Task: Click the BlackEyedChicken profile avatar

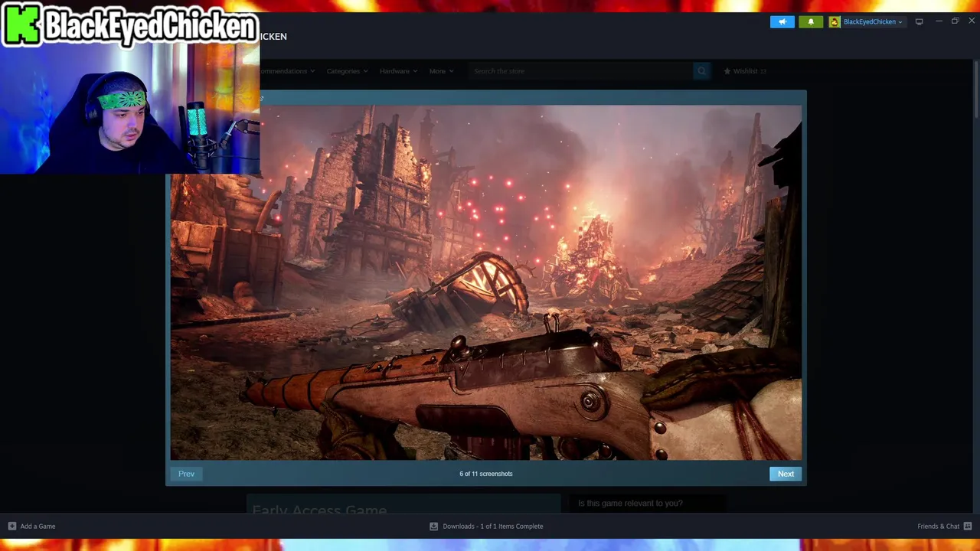Action: pyautogui.click(x=835, y=21)
